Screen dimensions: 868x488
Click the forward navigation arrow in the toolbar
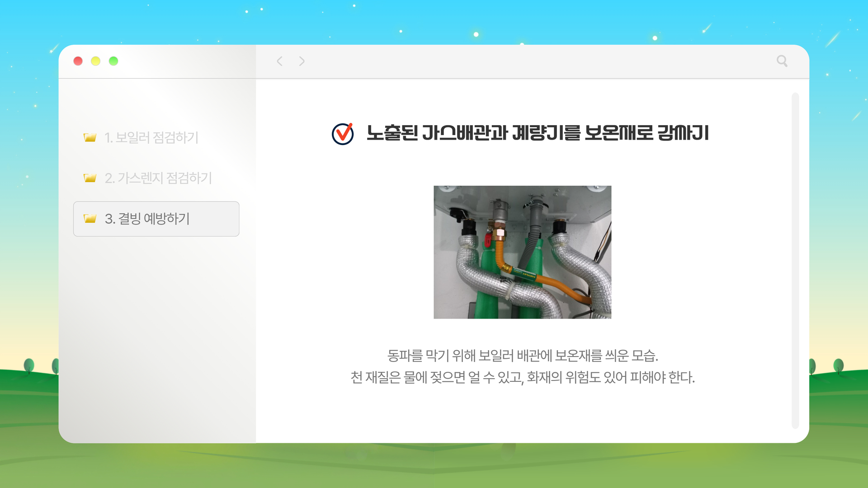301,61
